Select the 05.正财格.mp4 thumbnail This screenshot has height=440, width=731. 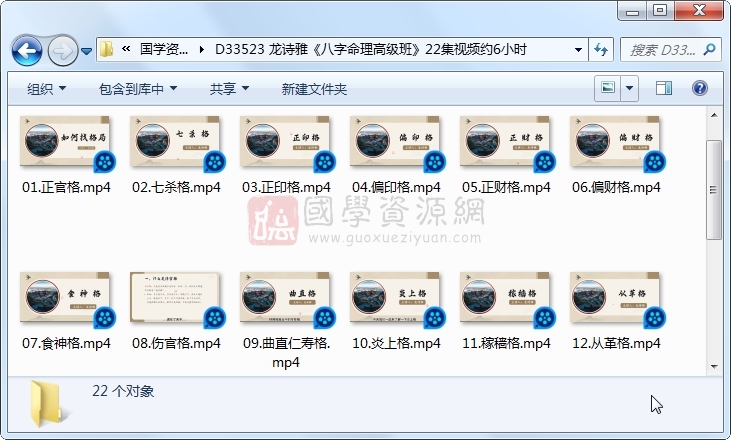click(x=506, y=142)
